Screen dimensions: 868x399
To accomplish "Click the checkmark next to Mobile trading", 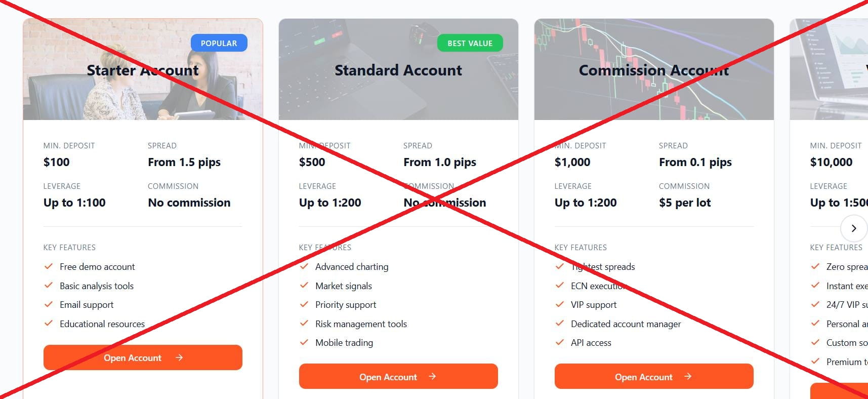I will [x=305, y=342].
